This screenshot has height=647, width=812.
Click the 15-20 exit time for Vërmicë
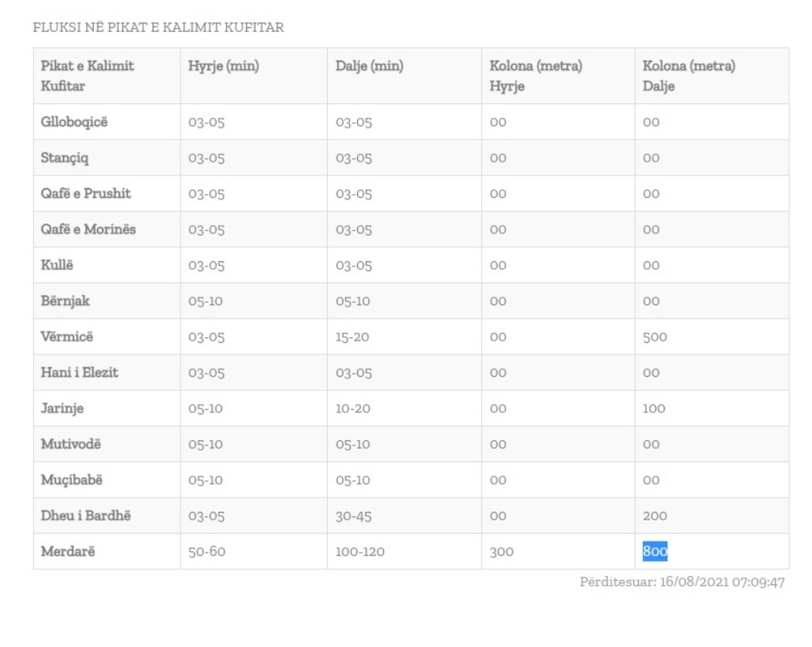[352, 337]
